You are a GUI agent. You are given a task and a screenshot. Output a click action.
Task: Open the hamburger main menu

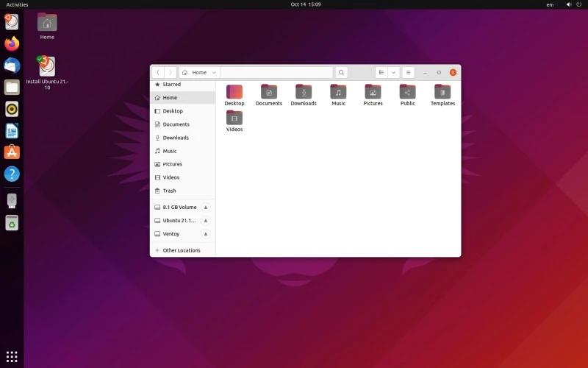[x=408, y=72]
